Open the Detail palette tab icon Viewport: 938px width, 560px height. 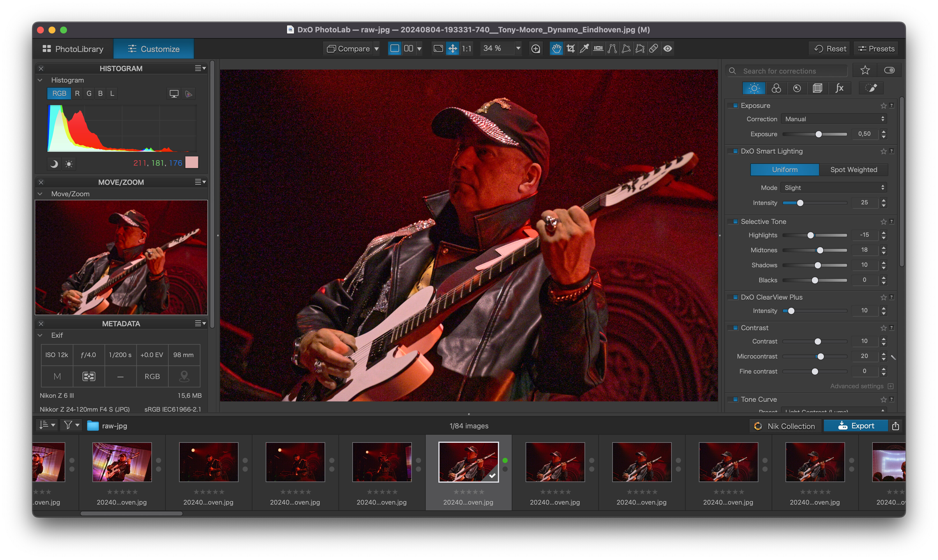click(x=797, y=88)
